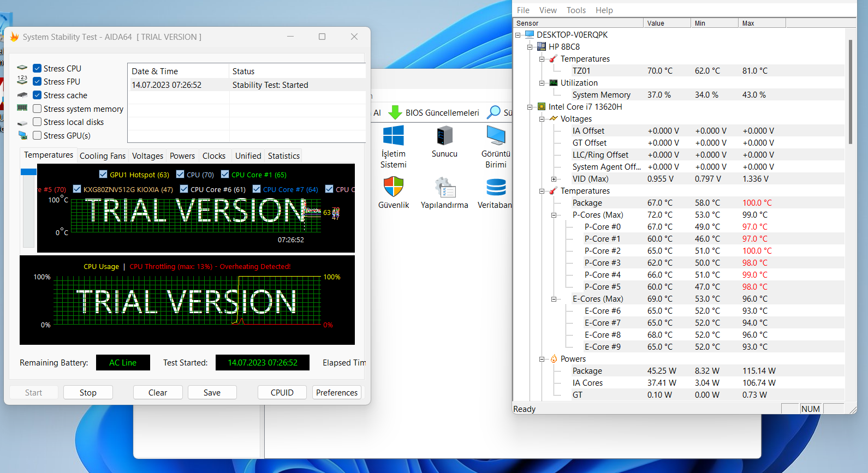Viewport: 868px width, 473px height.
Task: Switch to the Statistics tab
Action: pos(284,155)
